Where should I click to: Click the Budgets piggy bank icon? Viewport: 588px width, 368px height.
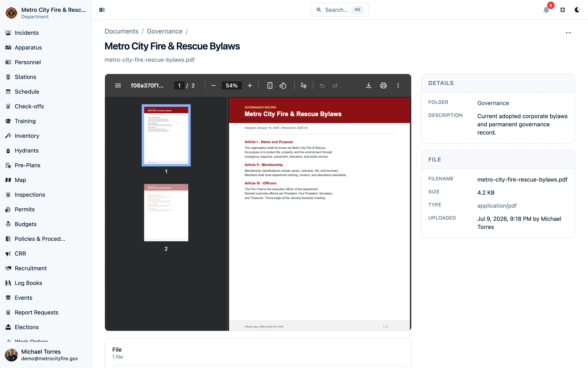8,224
